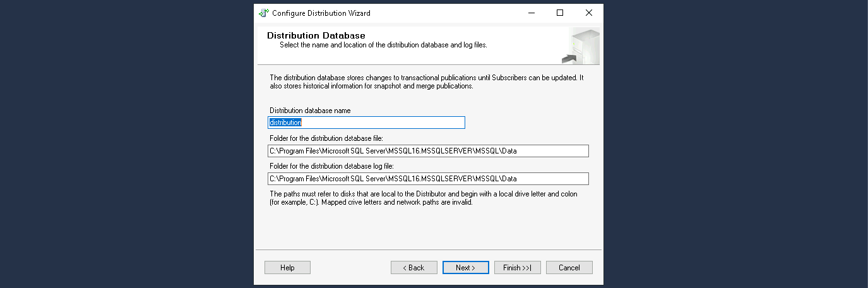Cancel the distribution wizard
Image resolution: width=868 pixels, height=288 pixels.
point(569,268)
